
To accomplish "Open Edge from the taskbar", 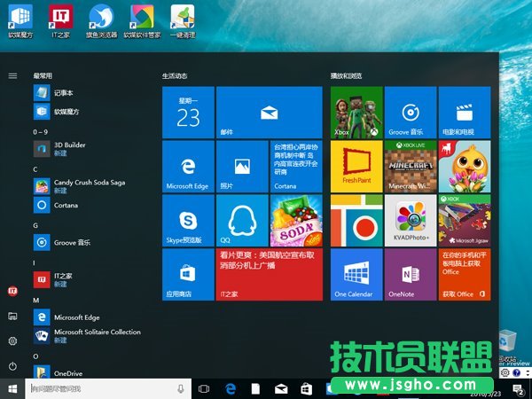I will pyautogui.click(x=231, y=389).
